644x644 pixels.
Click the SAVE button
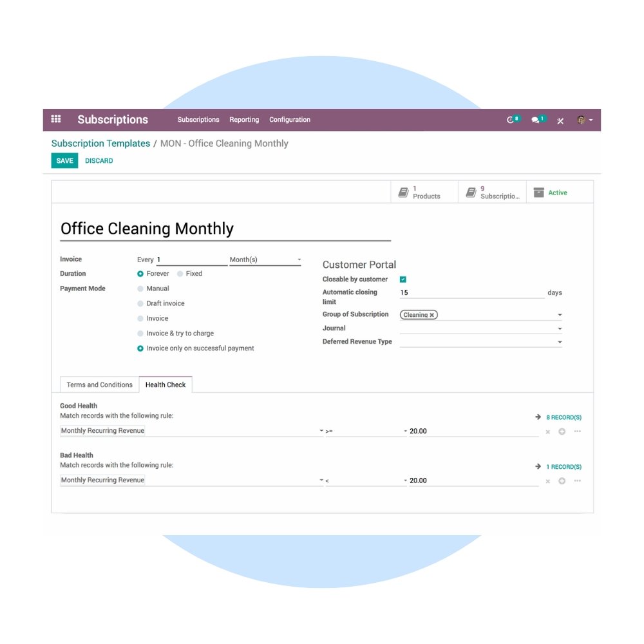(x=64, y=160)
